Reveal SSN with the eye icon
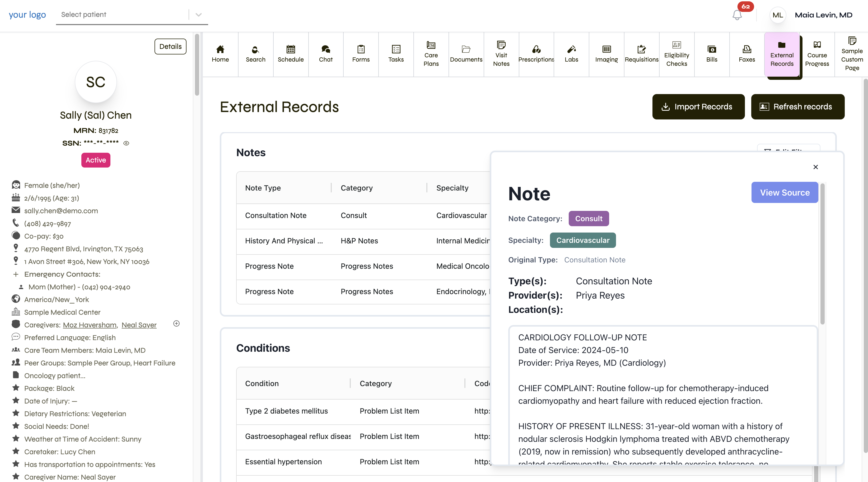 click(126, 143)
